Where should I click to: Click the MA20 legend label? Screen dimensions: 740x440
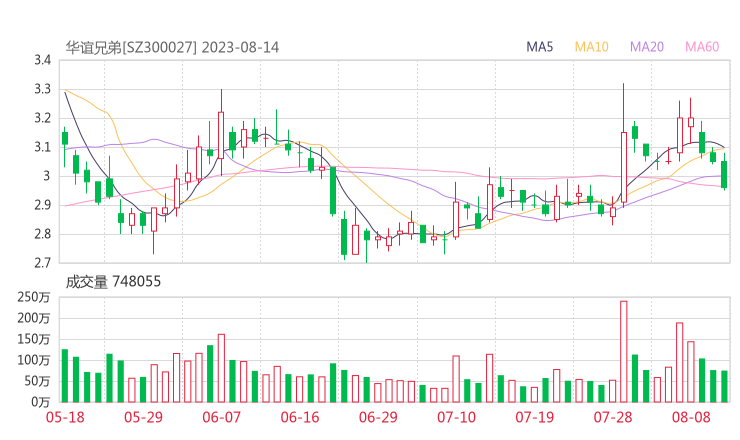647,47
